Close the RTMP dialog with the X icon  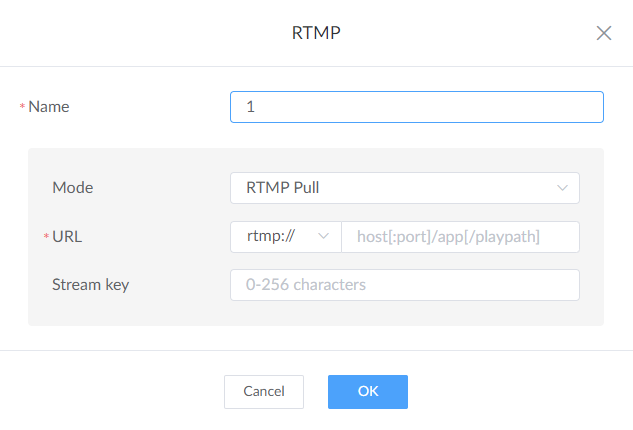(604, 33)
